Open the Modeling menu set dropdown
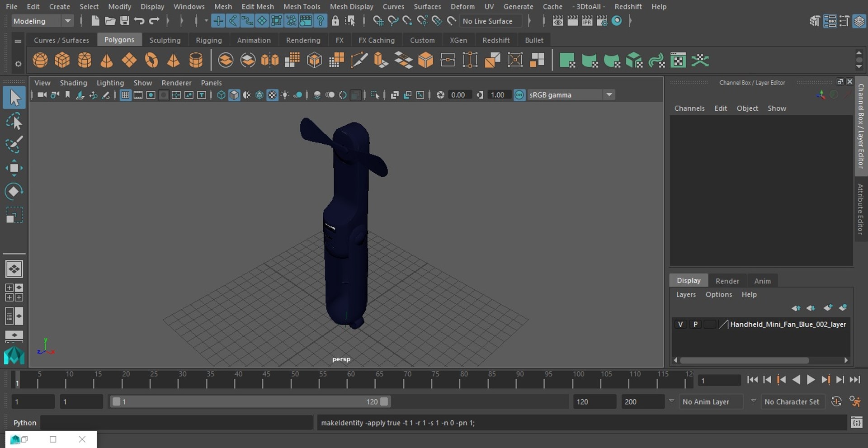868x448 pixels. coord(42,21)
